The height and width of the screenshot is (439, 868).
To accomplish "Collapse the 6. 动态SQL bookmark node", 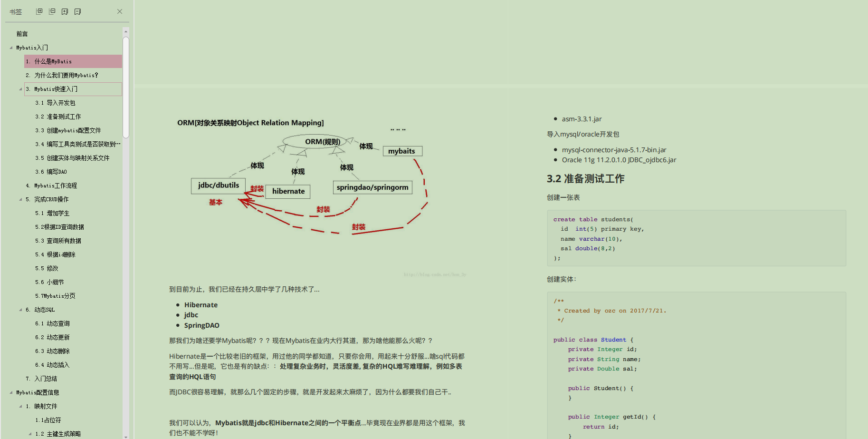I will [20, 310].
